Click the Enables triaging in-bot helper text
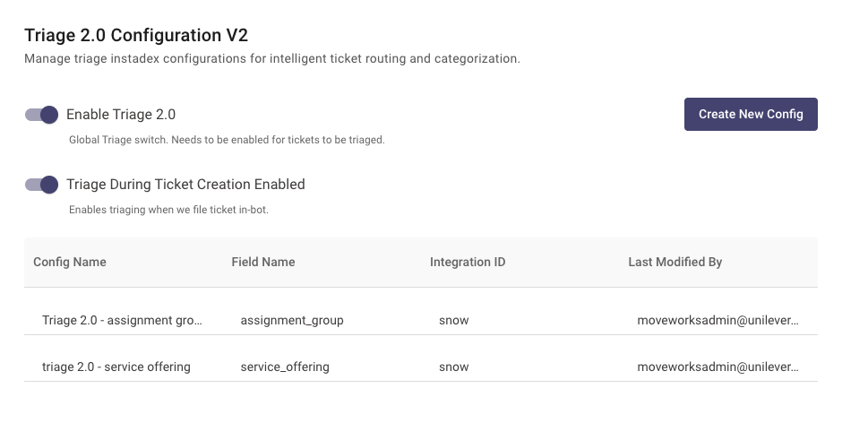The width and height of the screenshot is (868, 423). pyautogui.click(x=168, y=210)
